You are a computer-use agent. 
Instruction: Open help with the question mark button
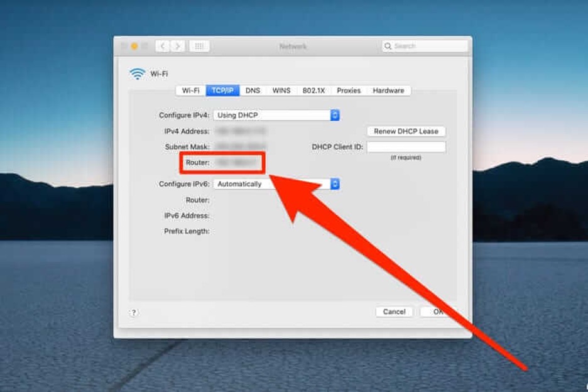pos(134,312)
